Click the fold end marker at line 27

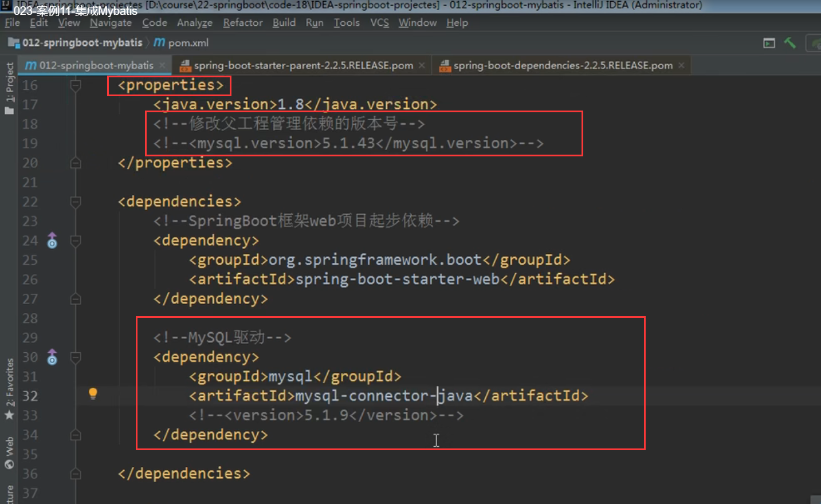tap(75, 299)
